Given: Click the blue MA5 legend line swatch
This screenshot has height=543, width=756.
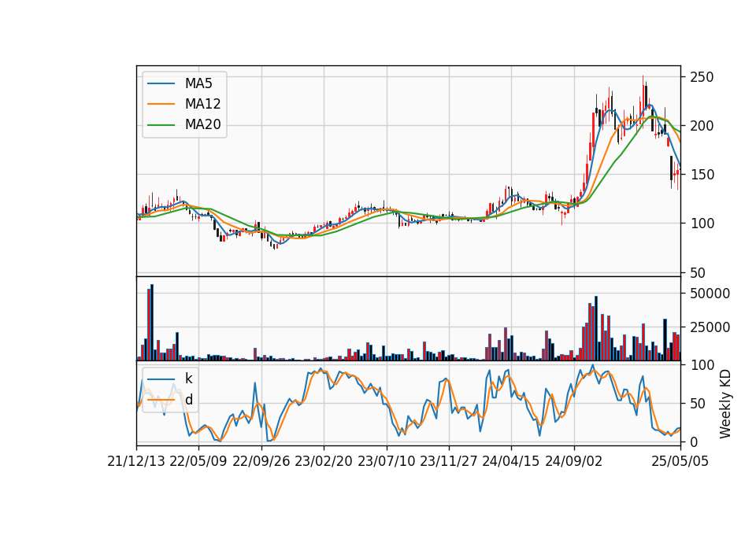Looking at the screenshot, I should pyautogui.click(x=161, y=83).
